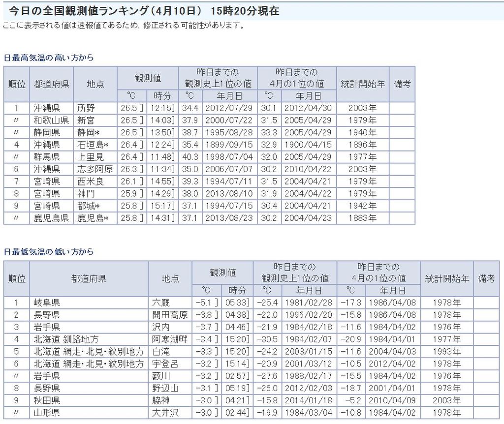Click the 都城* observation point

click(89, 206)
